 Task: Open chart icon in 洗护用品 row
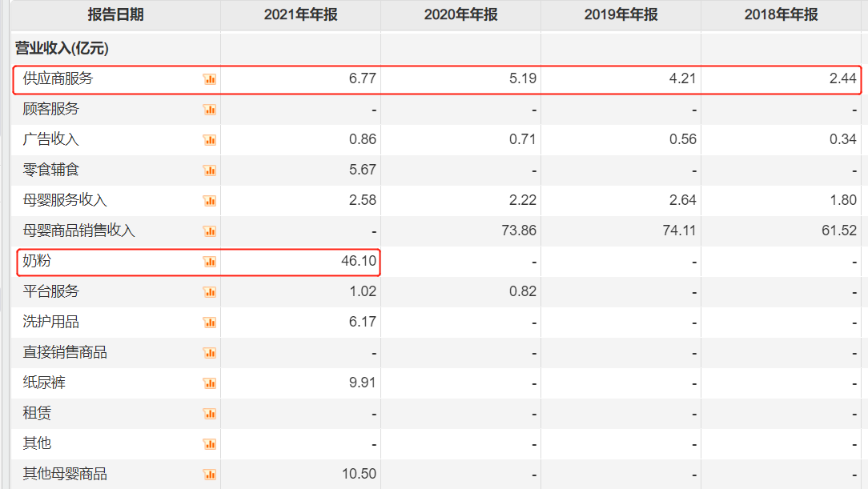[210, 323]
